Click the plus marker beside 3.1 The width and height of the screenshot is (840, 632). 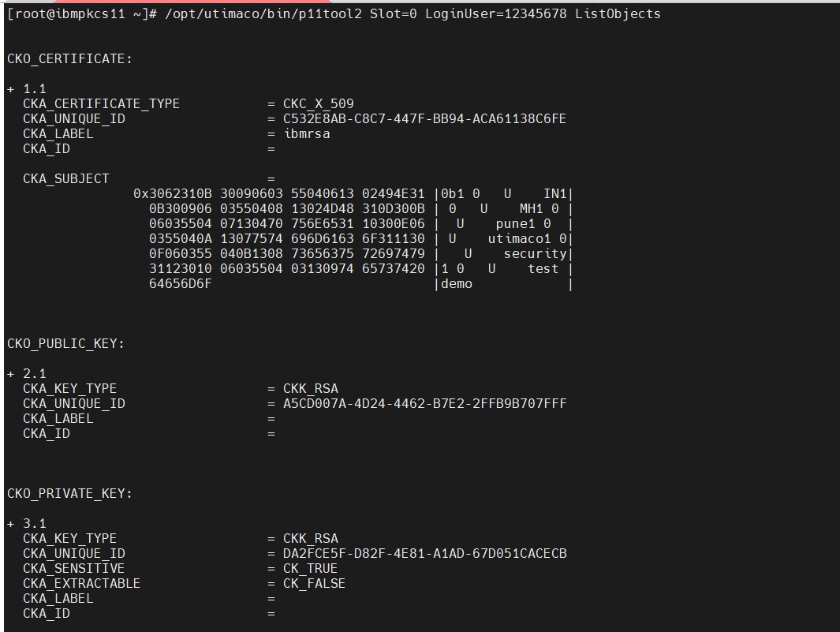[x=11, y=524]
